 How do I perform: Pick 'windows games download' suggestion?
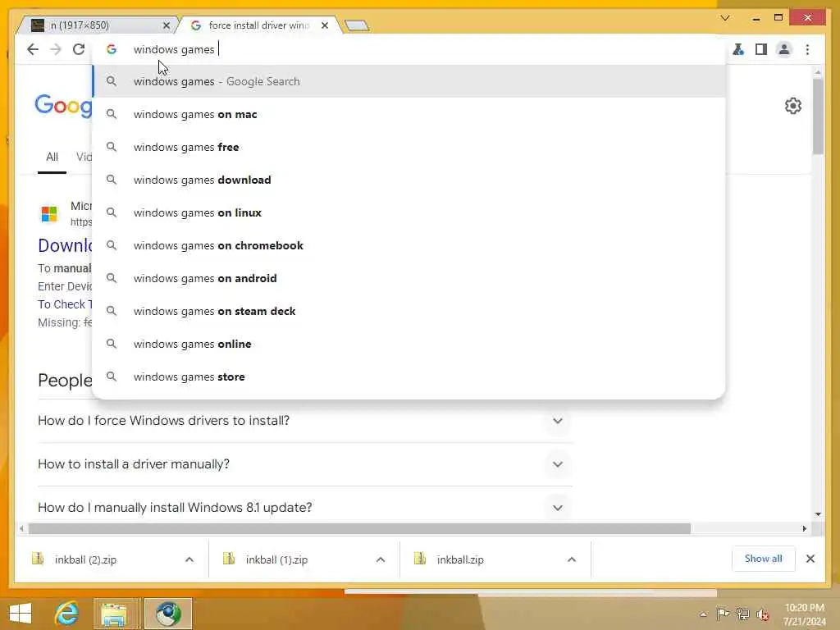pos(409,180)
